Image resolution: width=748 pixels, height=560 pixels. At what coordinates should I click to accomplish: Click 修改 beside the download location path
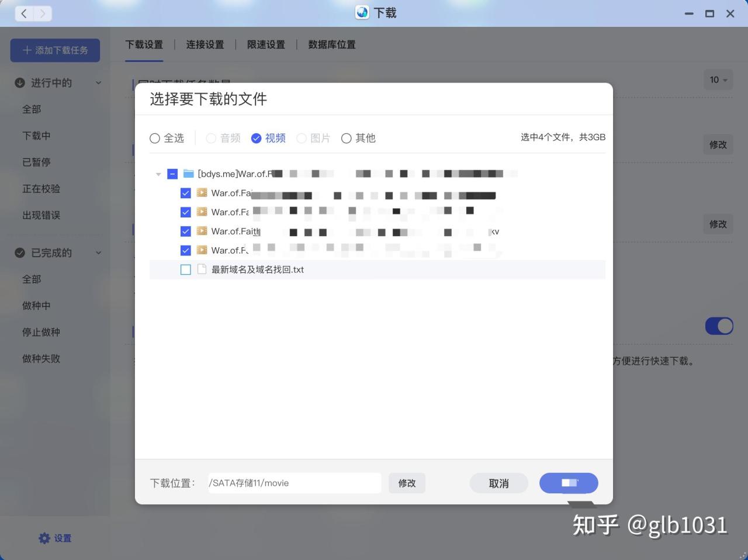coord(407,483)
